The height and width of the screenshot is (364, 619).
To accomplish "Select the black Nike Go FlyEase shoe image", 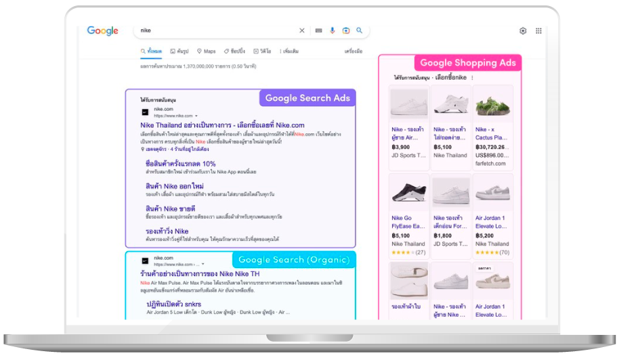I will tap(408, 194).
